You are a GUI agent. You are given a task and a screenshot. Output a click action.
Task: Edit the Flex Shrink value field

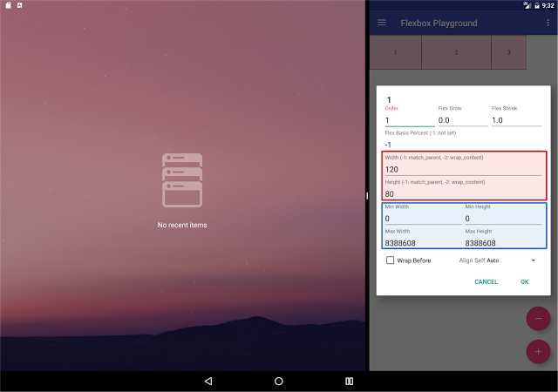click(516, 120)
